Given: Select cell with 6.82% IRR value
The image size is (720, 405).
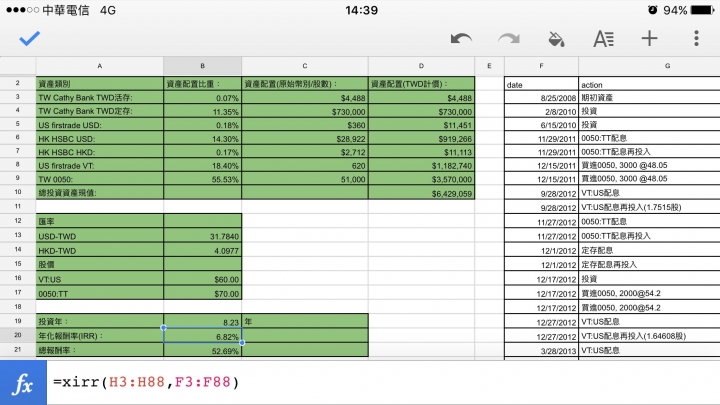Looking at the screenshot, I should (202, 336).
